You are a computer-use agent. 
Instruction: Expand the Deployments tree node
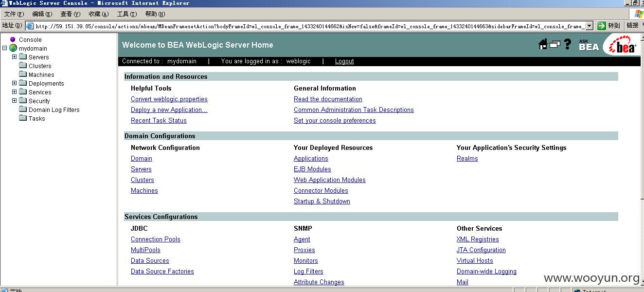(14, 83)
